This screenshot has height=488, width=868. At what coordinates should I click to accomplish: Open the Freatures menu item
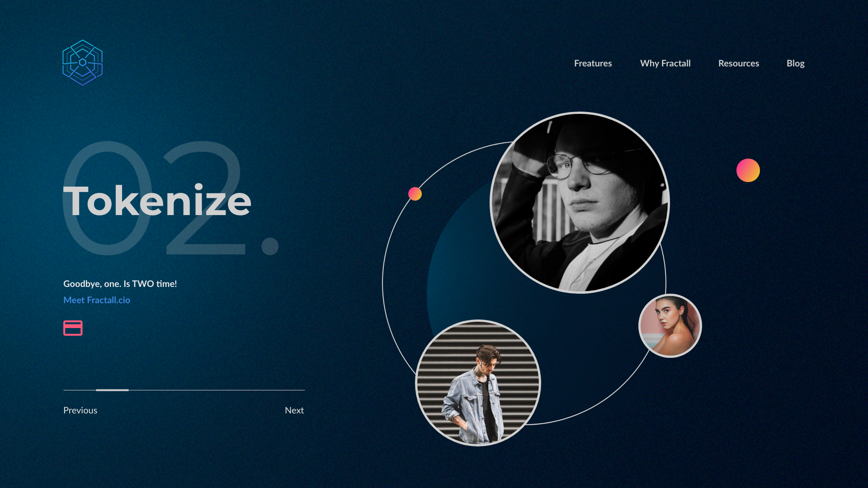(593, 63)
